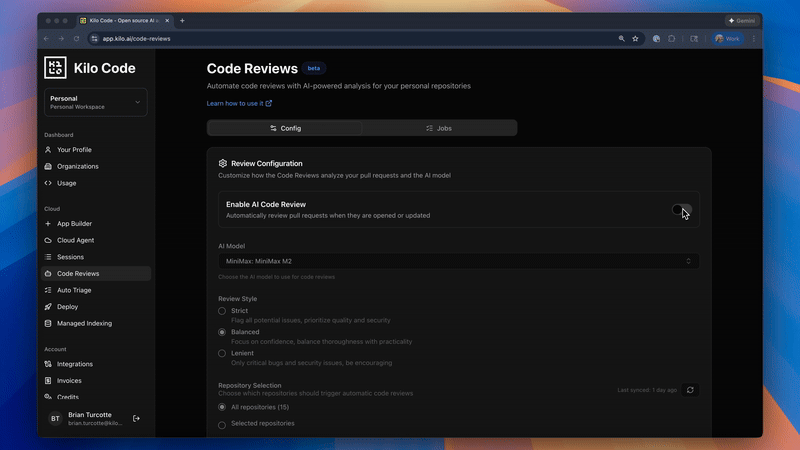Click the Gemini button in browser
Screen dimensions: 800x450
(742, 21)
